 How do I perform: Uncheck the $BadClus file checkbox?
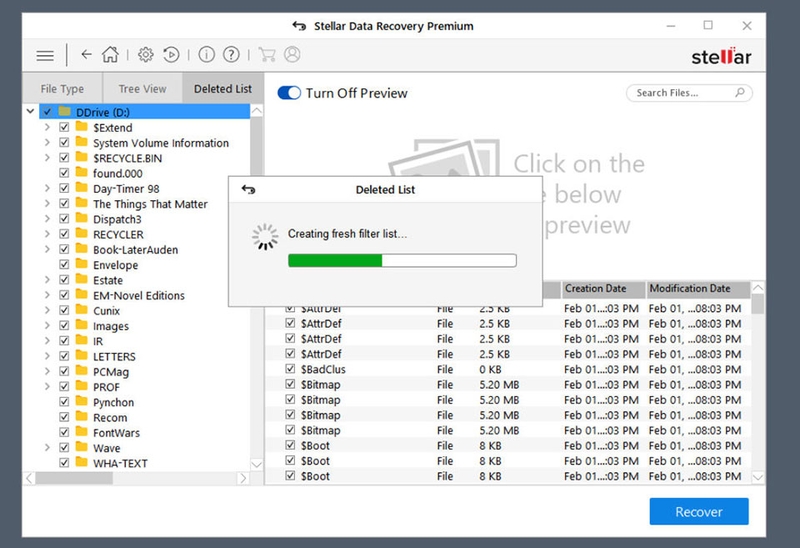290,369
